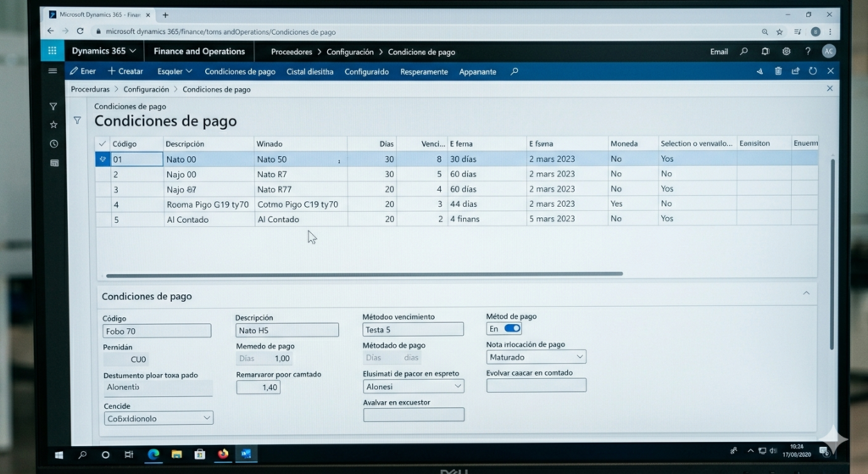868x474 pixels.
Task: Open Recent clock icon in sidebar
Action: [53, 144]
